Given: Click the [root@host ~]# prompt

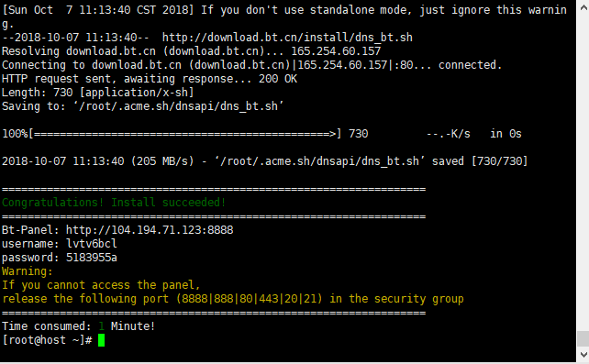Looking at the screenshot, I should [47, 340].
